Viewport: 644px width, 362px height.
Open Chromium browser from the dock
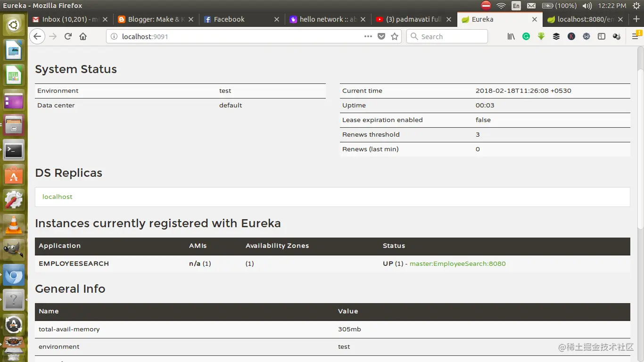(14, 276)
